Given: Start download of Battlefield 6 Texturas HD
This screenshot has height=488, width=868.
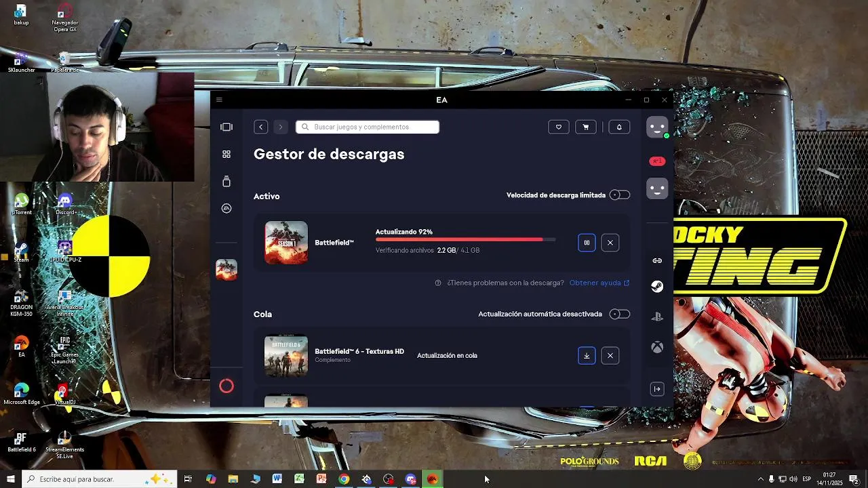Looking at the screenshot, I should [x=587, y=356].
